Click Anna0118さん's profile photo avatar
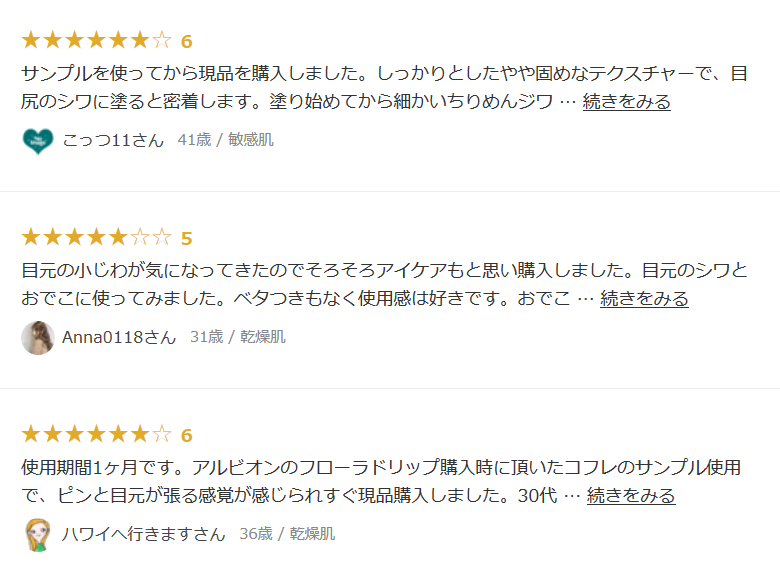 click(x=37, y=337)
